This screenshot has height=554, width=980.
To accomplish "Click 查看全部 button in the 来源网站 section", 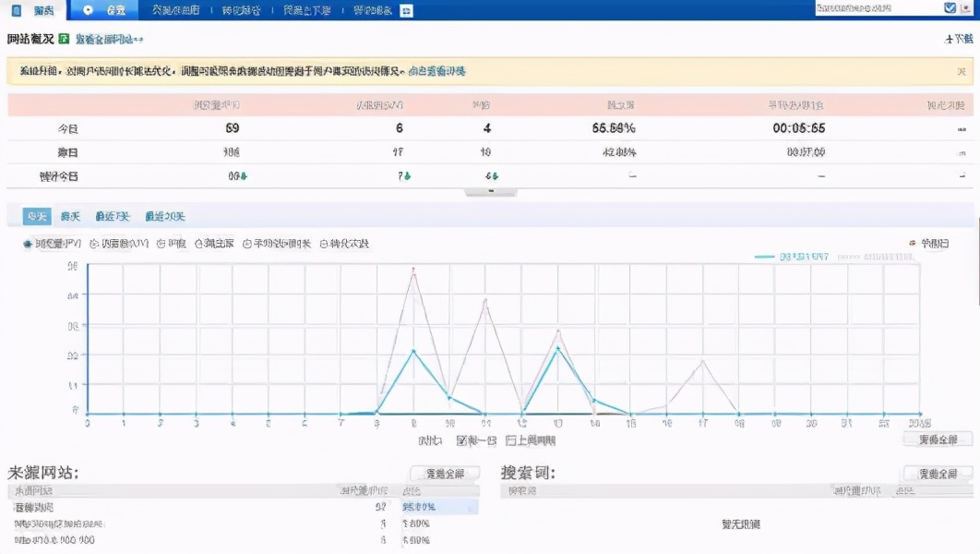I will click(x=444, y=472).
